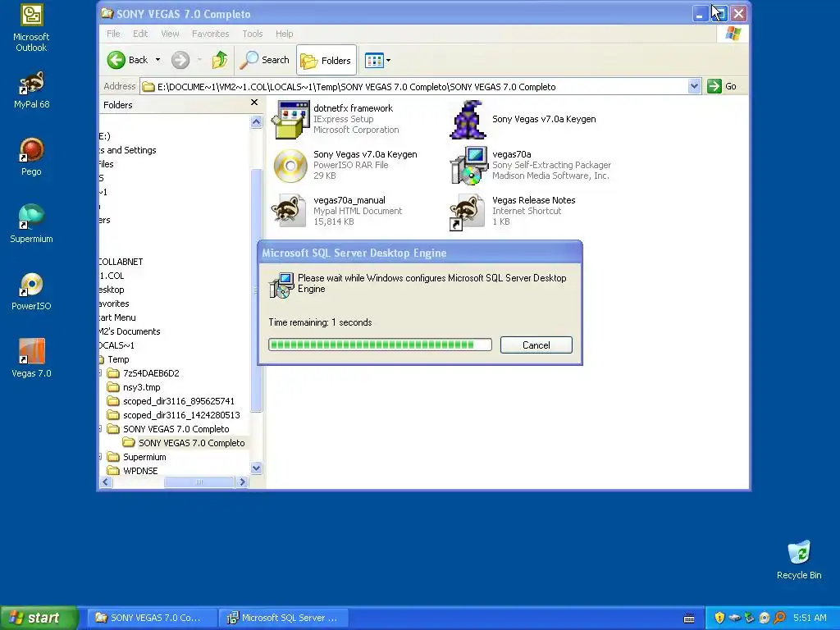Open the Microsoft Outlook desktop icon

(32, 28)
